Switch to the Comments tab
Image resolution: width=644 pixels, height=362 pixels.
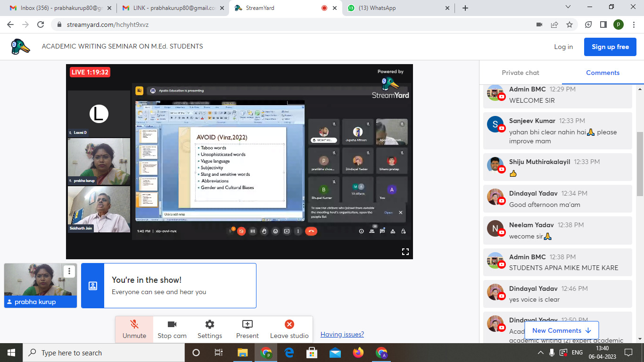pyautogui.click(x=603, y=73)
